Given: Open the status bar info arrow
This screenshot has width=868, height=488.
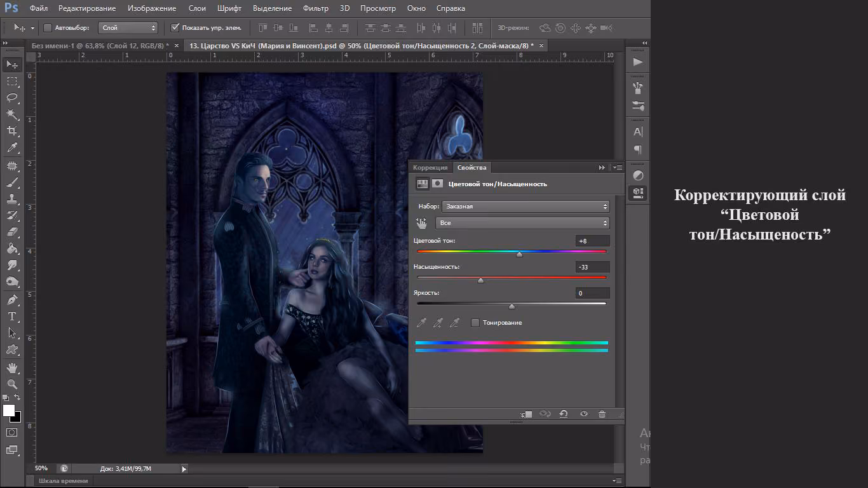Looking at the screenshot, I should pyautogui.click(x=184, y=469).
